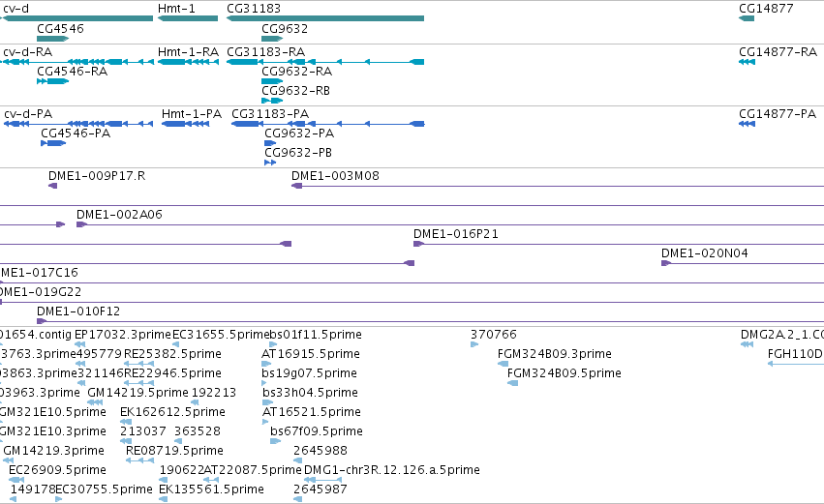Select the cv-d gene bar
The width and height of the screenshot is (824, 504).
76,18
